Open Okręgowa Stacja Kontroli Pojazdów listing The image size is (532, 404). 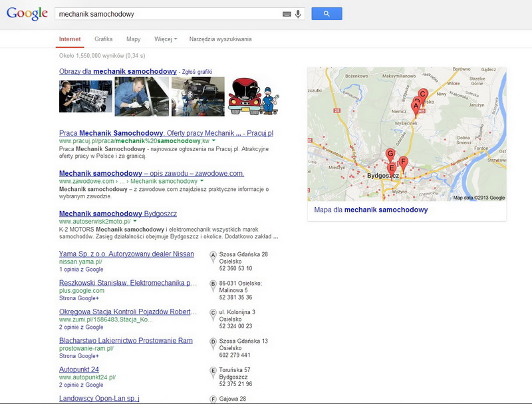[x=128, y=311]
